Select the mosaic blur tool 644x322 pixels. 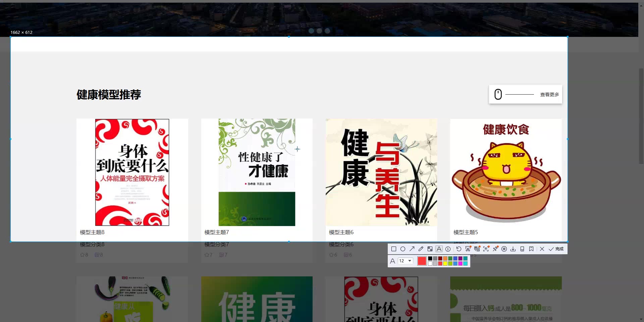(430, 249)
